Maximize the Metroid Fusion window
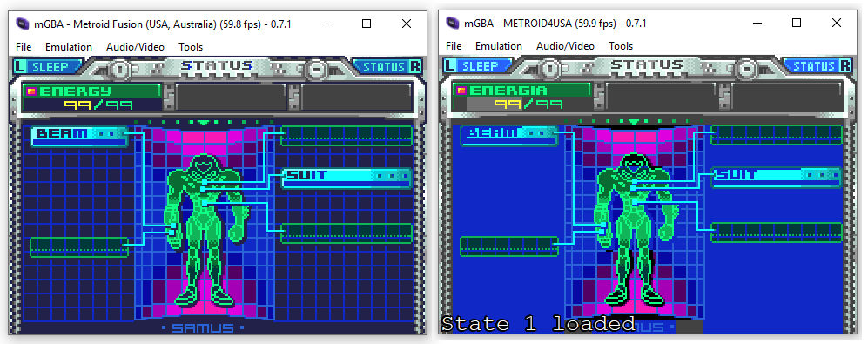This screenshot has height=344, width=868. (367, 24)
